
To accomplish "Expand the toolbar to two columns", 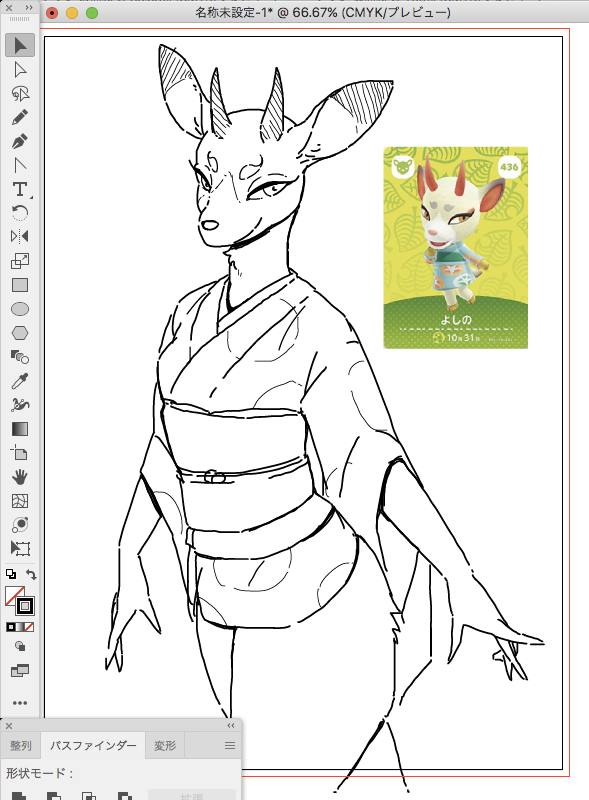I will point(29,8).
